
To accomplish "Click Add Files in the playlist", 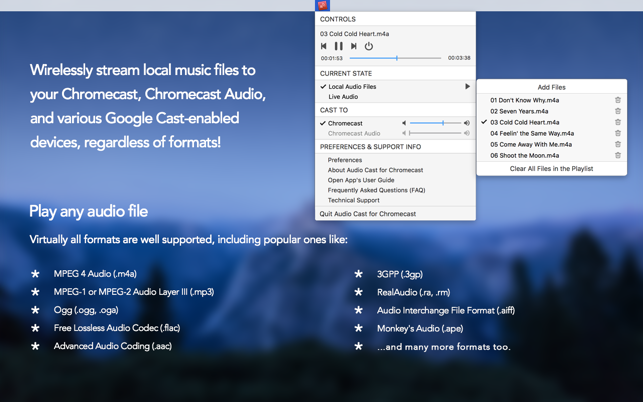I will click(551, 87).
